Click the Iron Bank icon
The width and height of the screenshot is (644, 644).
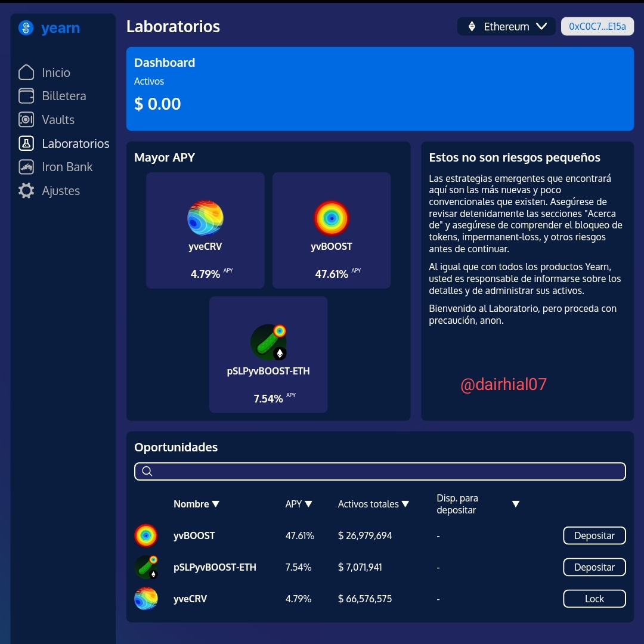click(26, 167)
